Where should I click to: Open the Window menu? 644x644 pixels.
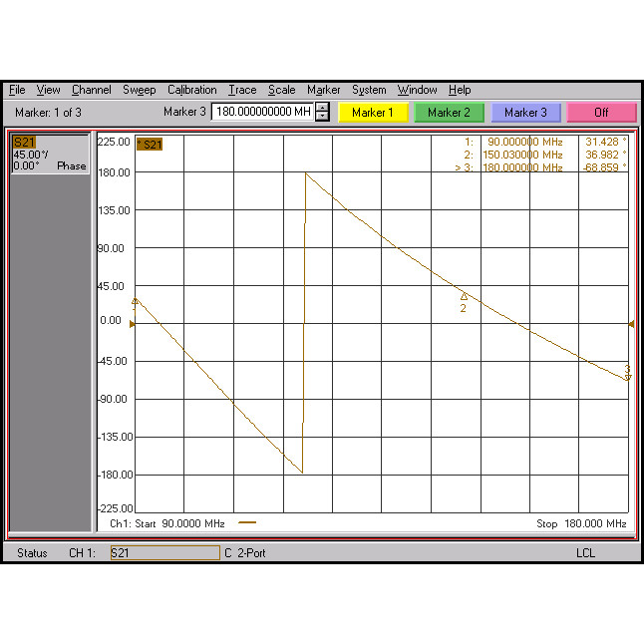click(417, 90)
